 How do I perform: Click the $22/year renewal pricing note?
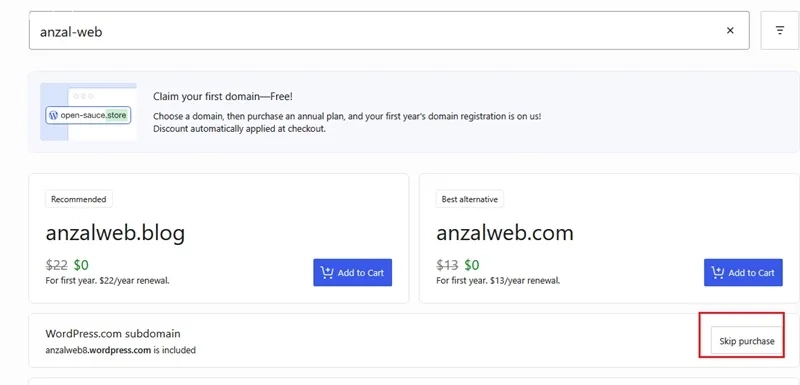(x=107, y=280)
